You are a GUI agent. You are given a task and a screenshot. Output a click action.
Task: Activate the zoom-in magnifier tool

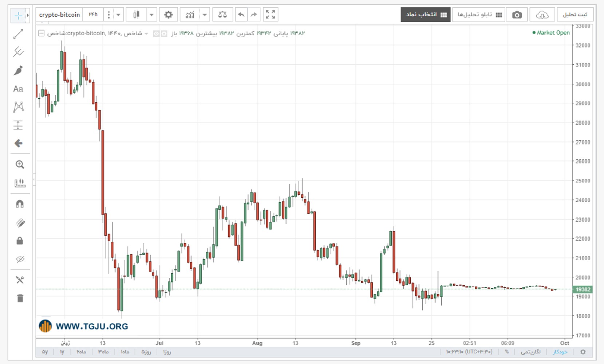20,165
